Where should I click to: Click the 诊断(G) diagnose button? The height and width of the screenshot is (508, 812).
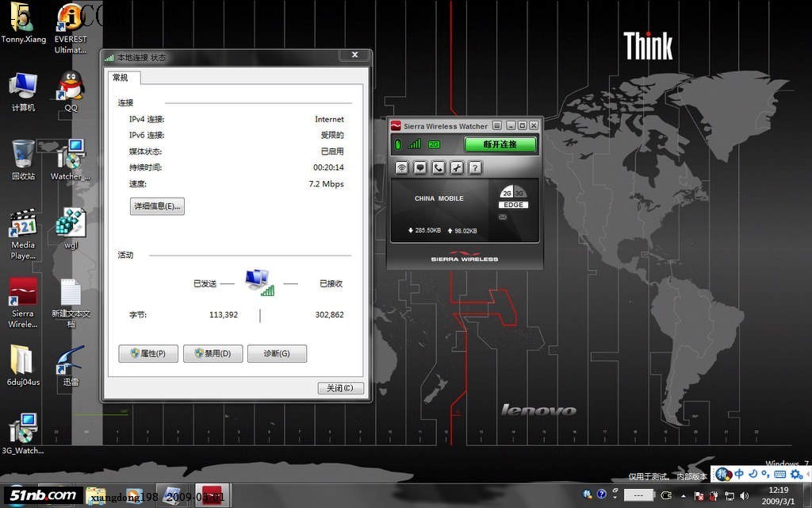(x=277, y=353)
